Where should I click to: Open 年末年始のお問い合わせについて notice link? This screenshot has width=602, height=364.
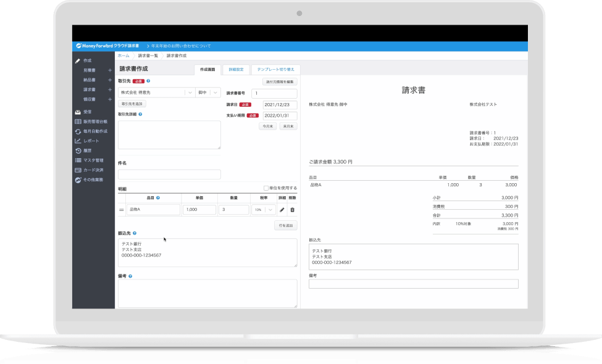click(x=181, y=46)
